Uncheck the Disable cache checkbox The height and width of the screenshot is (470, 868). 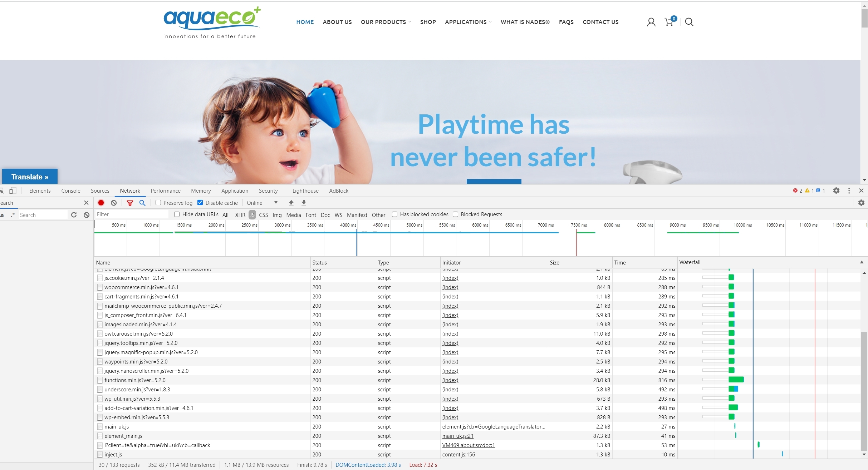pyautogui.click(x=200, y=203)
